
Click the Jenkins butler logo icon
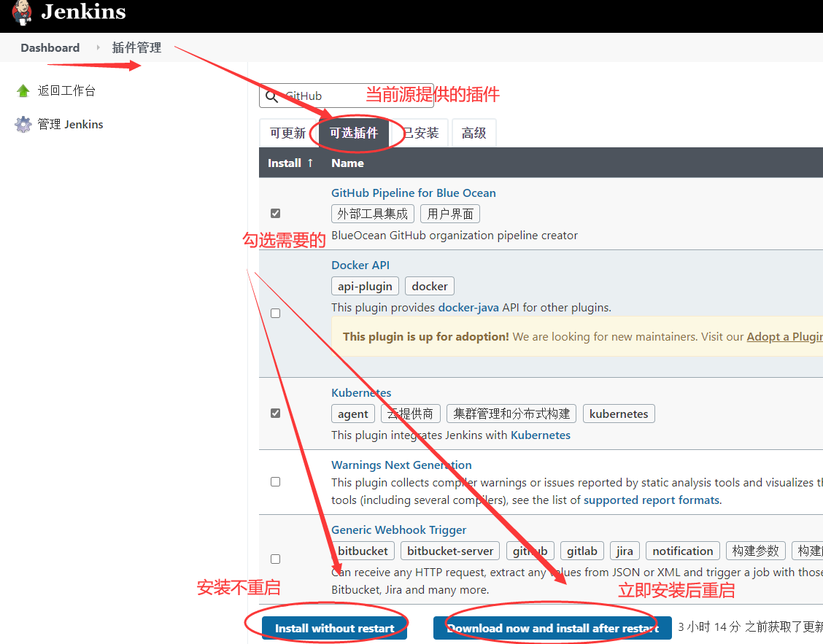pos(22,12)
